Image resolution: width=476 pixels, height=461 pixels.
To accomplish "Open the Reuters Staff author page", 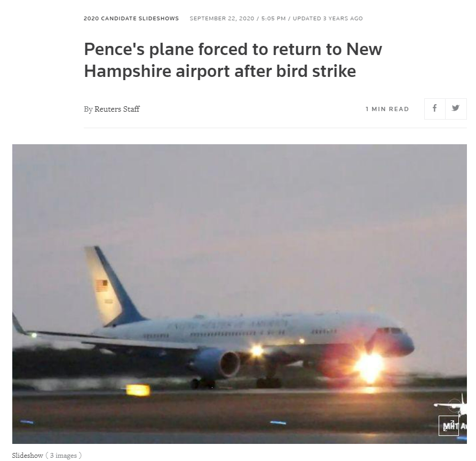I will coord(117,109).
